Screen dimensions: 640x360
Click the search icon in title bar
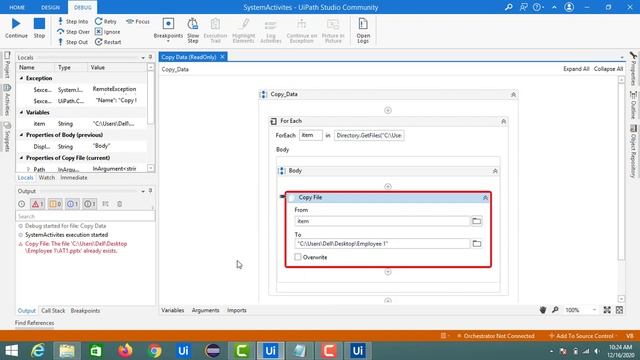click(509, 7)
